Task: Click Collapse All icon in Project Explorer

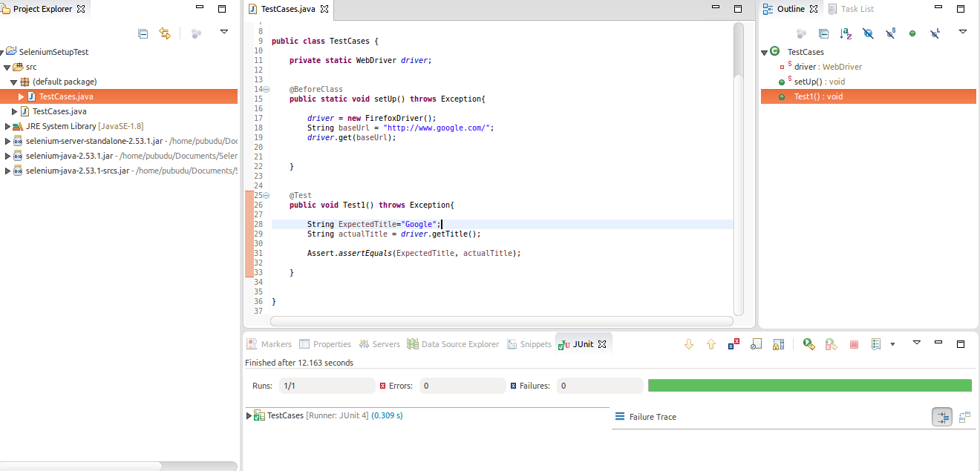Action: click(x=143, y=33)
